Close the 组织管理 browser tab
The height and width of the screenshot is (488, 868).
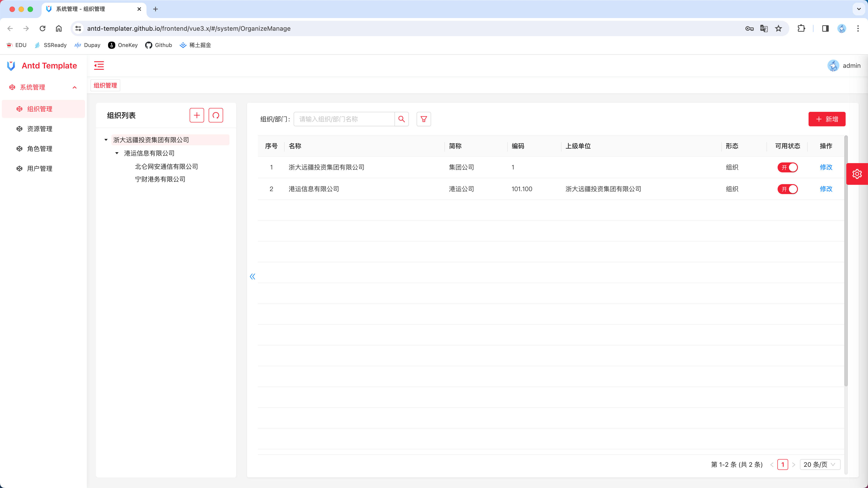(139, 9)
